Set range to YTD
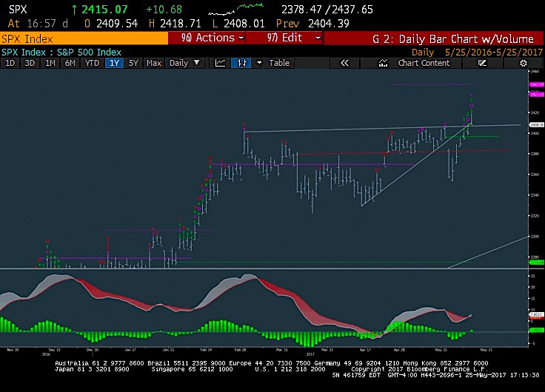This screenshot has width=545, height=392. (92, 63)
